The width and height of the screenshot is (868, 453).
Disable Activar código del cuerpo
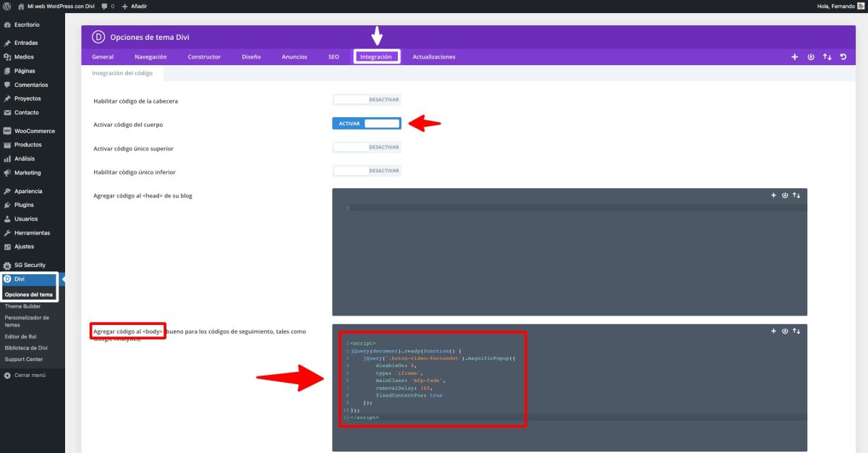367,123
